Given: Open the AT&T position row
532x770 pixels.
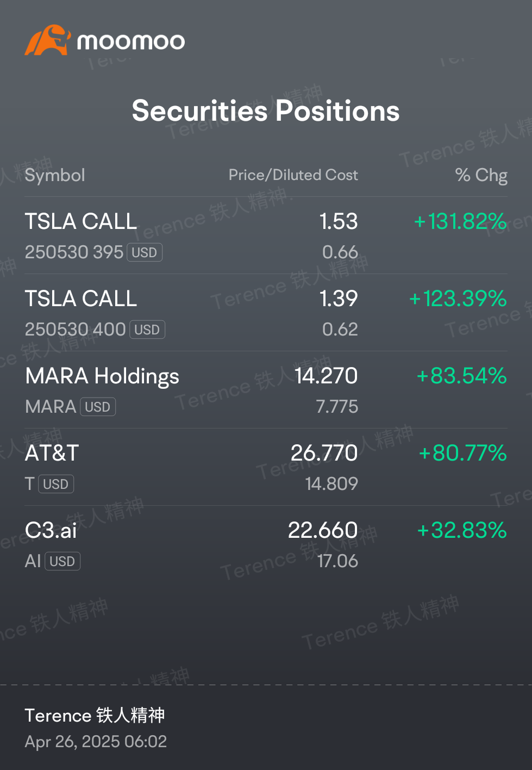Looking at the screenshot, I should [x=266, y=467].
